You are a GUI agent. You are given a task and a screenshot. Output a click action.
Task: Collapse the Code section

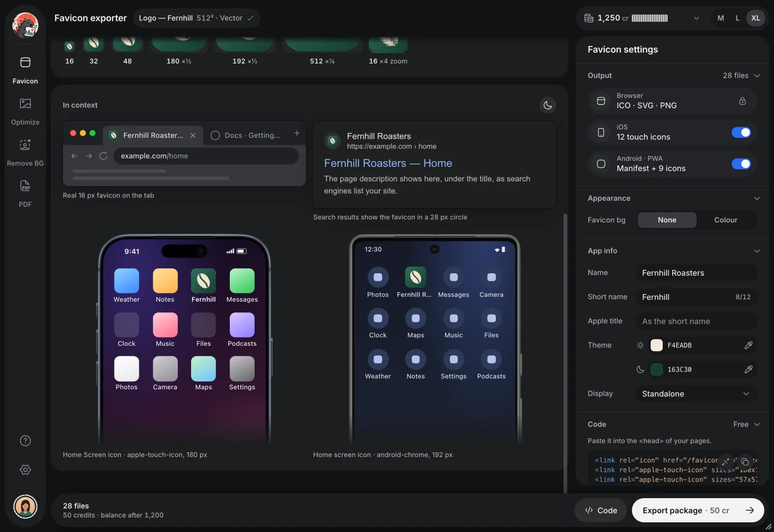(757, 425)
